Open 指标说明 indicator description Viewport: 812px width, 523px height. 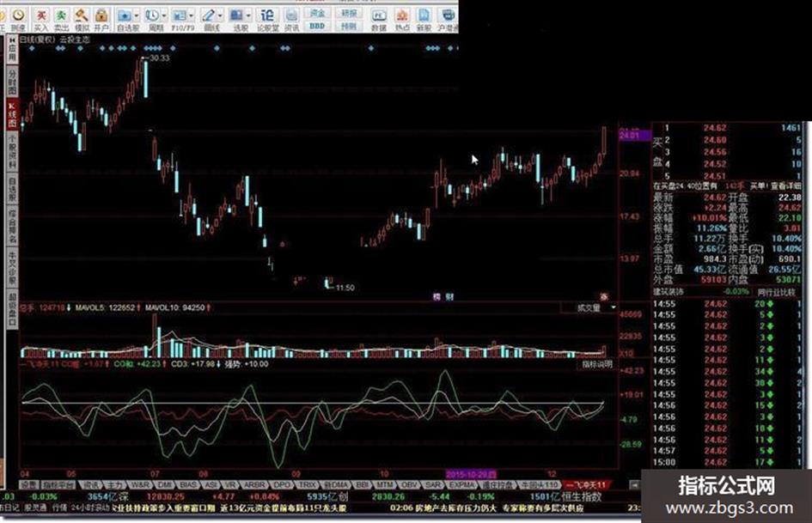[x=596, y=364]
